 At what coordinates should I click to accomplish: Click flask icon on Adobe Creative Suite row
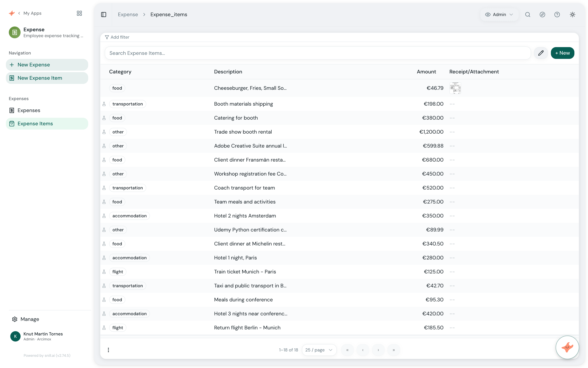(x=104, y=146)
